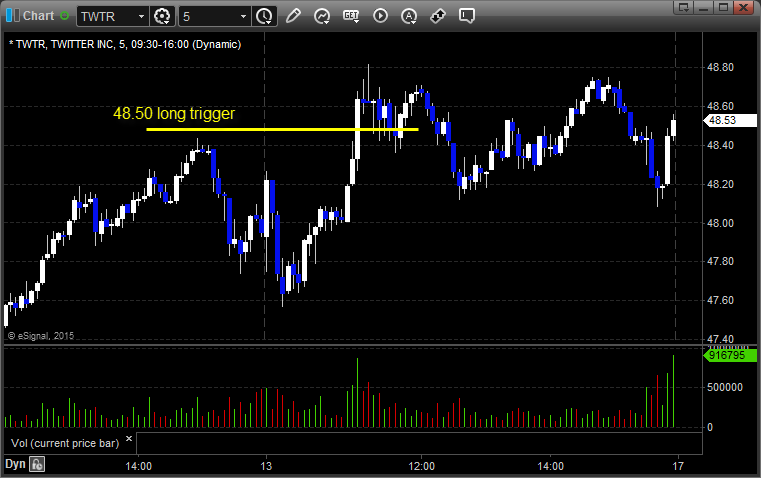Toggle the Dyn lock icon
The image size is (761, 478).
[37, 464]
